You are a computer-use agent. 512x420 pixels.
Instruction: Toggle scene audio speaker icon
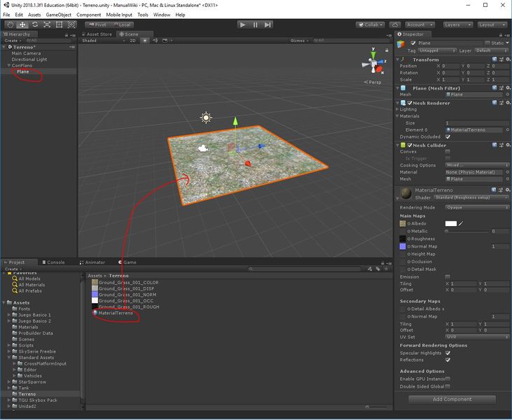155,41
